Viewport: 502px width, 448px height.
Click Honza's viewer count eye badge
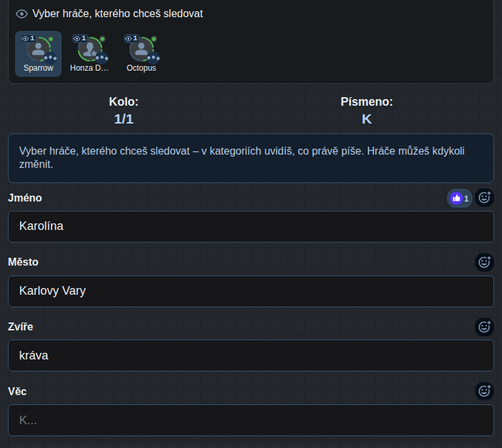[80, 38]
